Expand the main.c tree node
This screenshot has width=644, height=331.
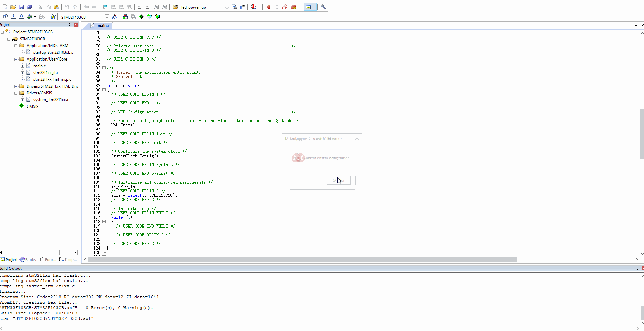point(23,66)
